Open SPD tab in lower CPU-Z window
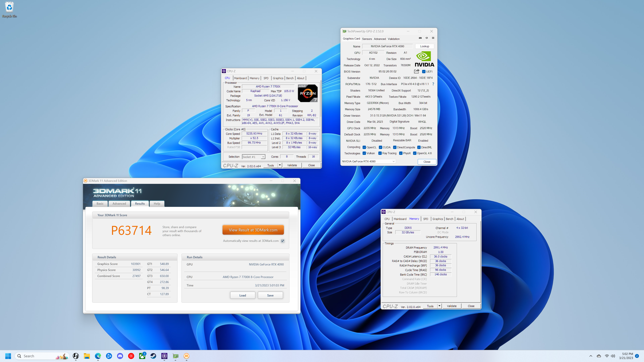This screenshot has height=362, width=644. (425, 219)
